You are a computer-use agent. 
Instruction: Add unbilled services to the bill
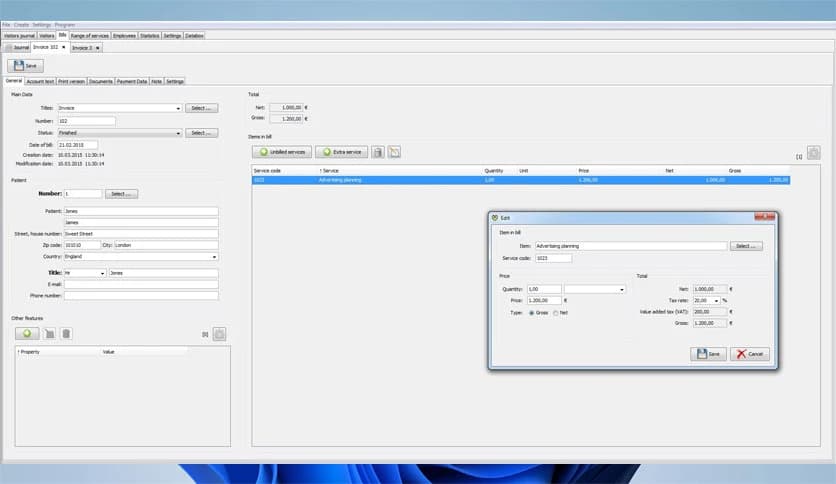pos(281,152)
